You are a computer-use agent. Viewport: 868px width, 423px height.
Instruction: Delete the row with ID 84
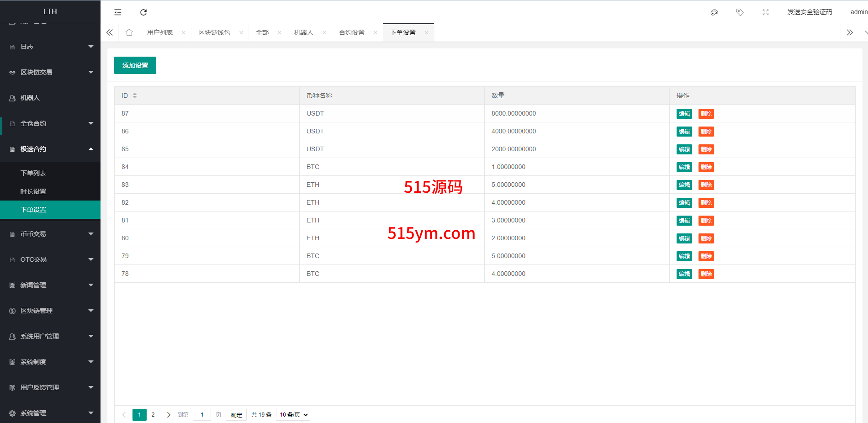pyautogui.click(x=706, y=167)
